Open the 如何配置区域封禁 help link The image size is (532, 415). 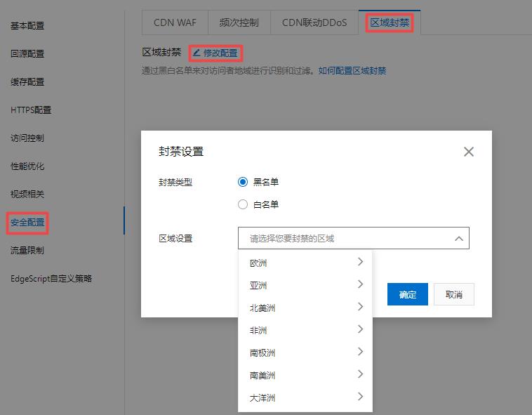point(352,71)
